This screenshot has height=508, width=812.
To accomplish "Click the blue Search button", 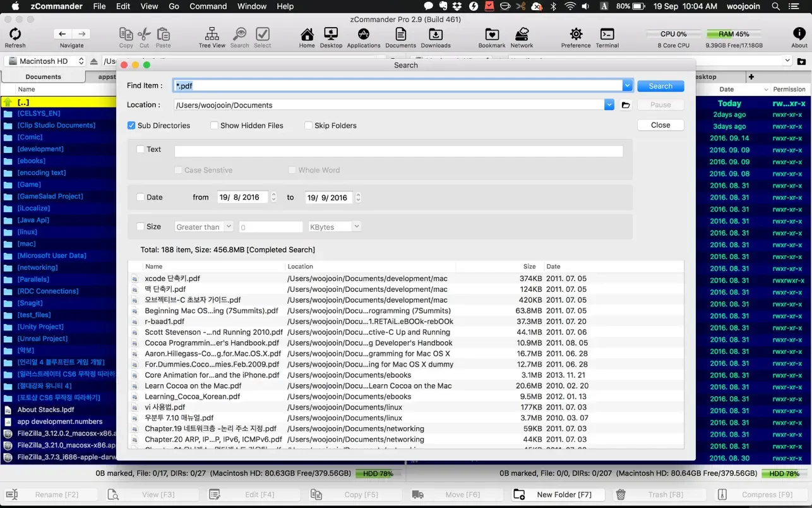I will (660, 86).
